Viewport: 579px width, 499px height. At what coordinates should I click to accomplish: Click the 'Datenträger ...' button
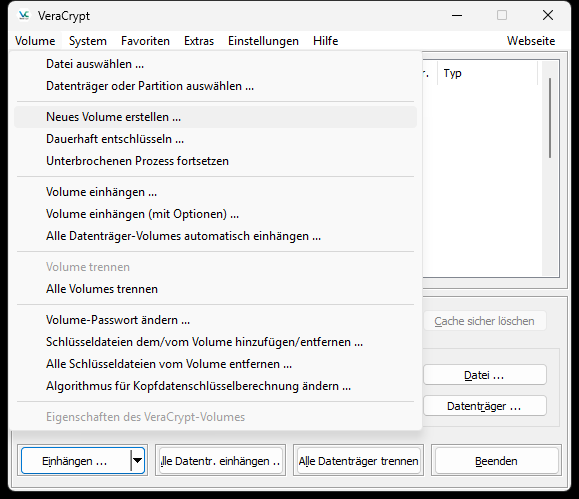484,406
